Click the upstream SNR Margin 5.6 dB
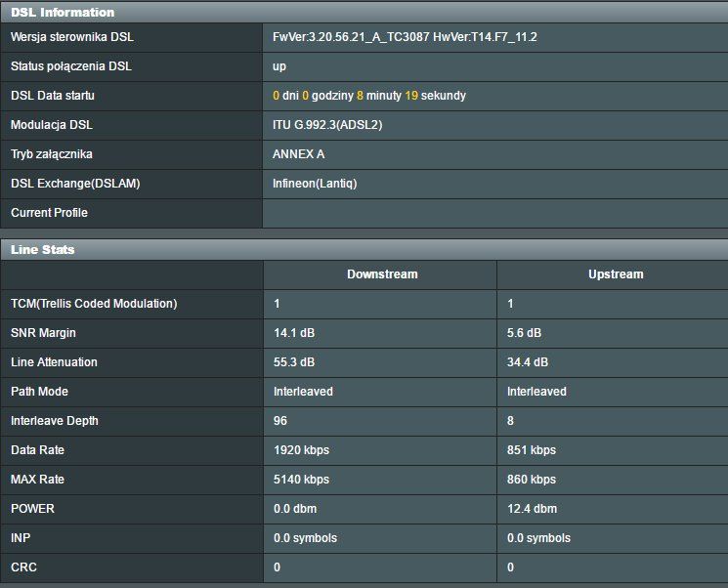The height and width of the screenshot is (588, 728). [524, 333]
